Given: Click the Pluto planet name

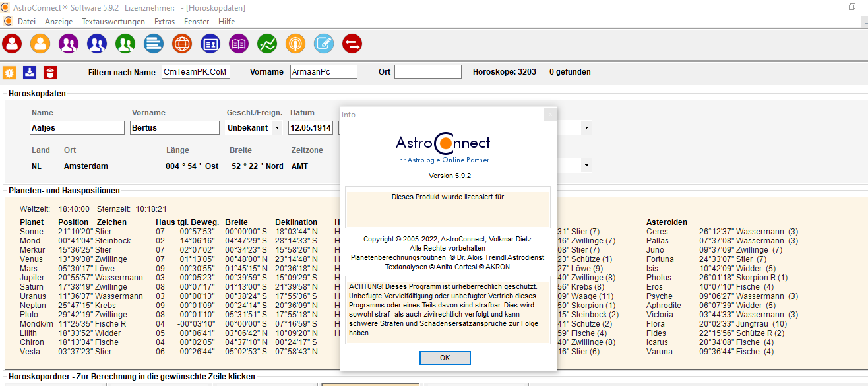Looking at the screenshot, I should coord(30,315).
